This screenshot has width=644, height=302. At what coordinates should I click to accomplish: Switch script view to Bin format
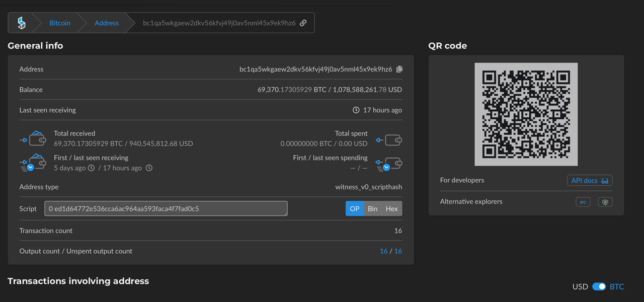(x=372, y=208)
